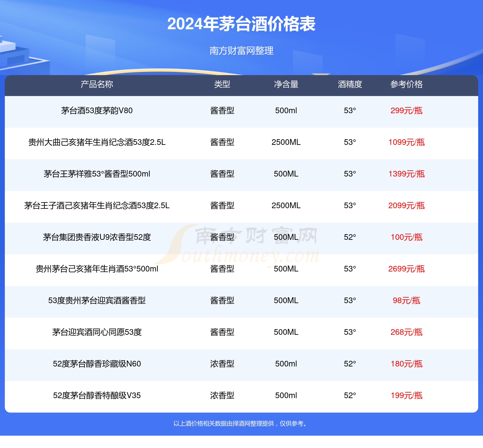Viewport: 483px width, 448px height.
Task: Select 茅台王茅祥雅53°酱香型500ml product name
Action: pyautogui.click(x=97, y=174)
